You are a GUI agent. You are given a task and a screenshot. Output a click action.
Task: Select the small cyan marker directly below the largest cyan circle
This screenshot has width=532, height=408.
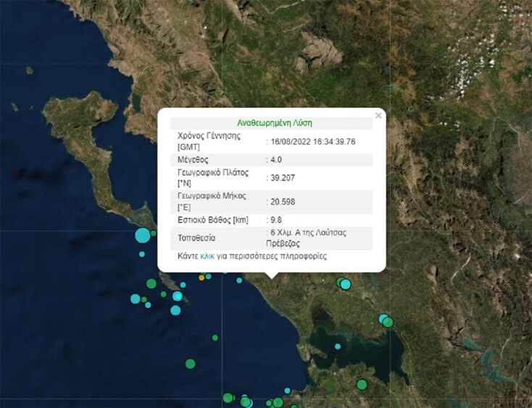[142, 254]
